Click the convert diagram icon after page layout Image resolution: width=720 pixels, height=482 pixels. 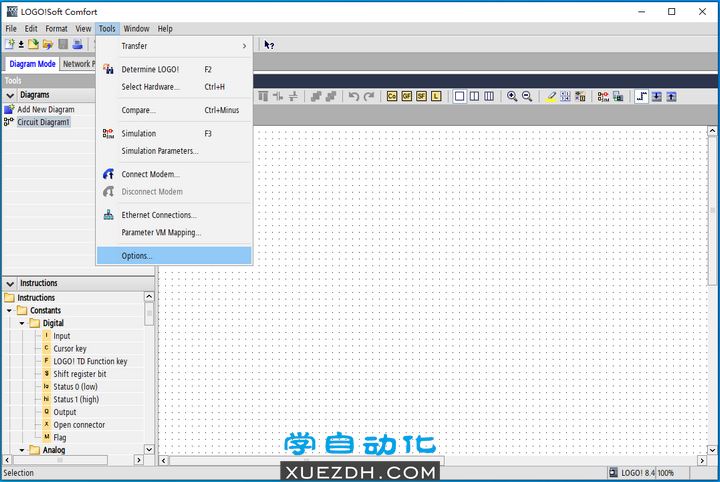[x=580, y=96]
